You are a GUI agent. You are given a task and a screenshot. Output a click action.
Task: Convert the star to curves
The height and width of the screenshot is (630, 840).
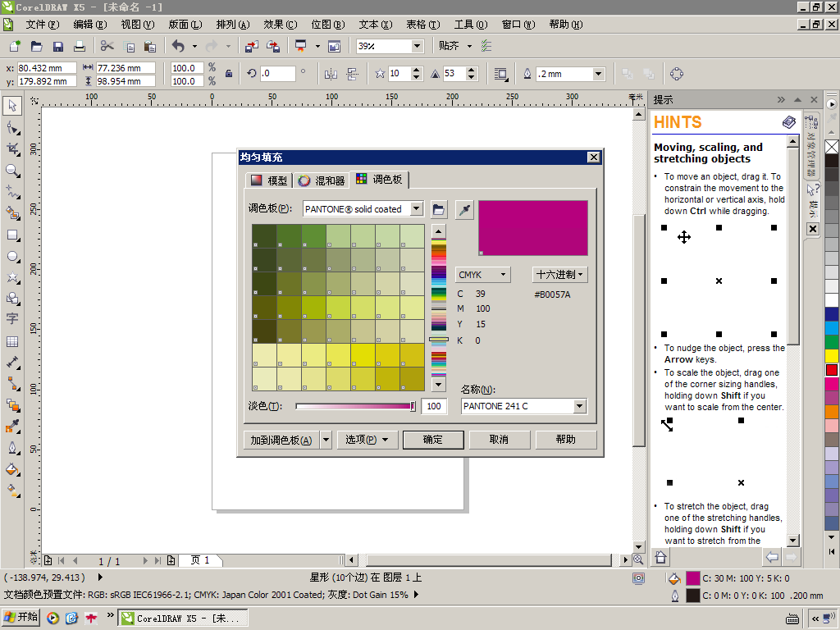tap(677, 74)
